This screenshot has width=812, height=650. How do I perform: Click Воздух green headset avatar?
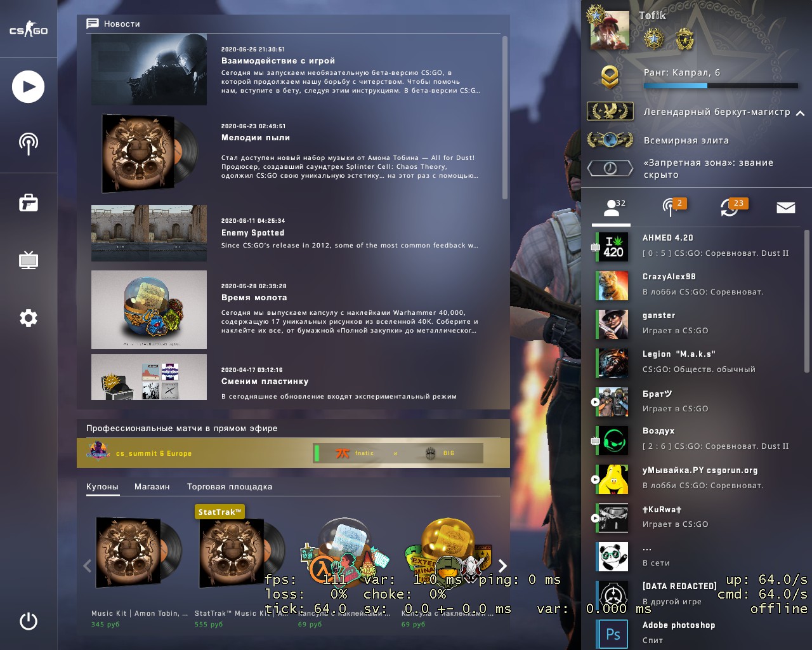[613, 441]
